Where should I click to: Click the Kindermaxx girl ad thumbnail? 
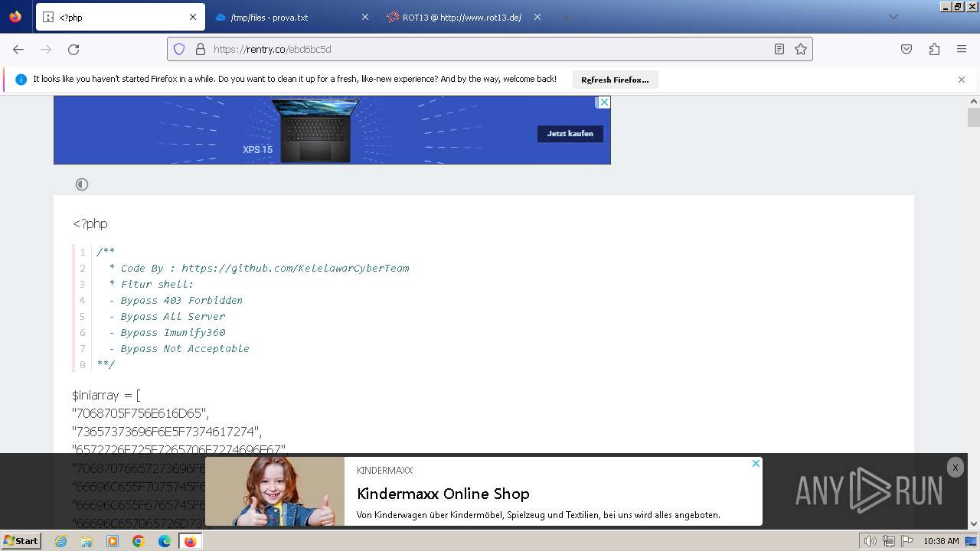click(x=275, y=491)
